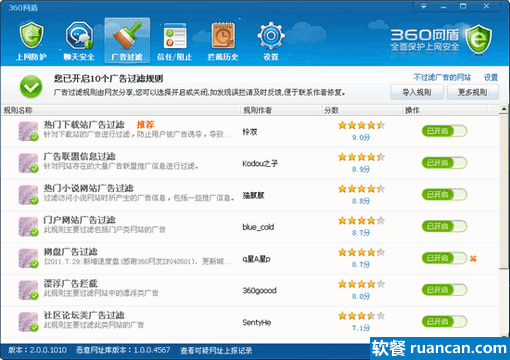Open the 设置 link beside 不过滤广告的网站
This screenshot has width=510, height=360.
491,77
